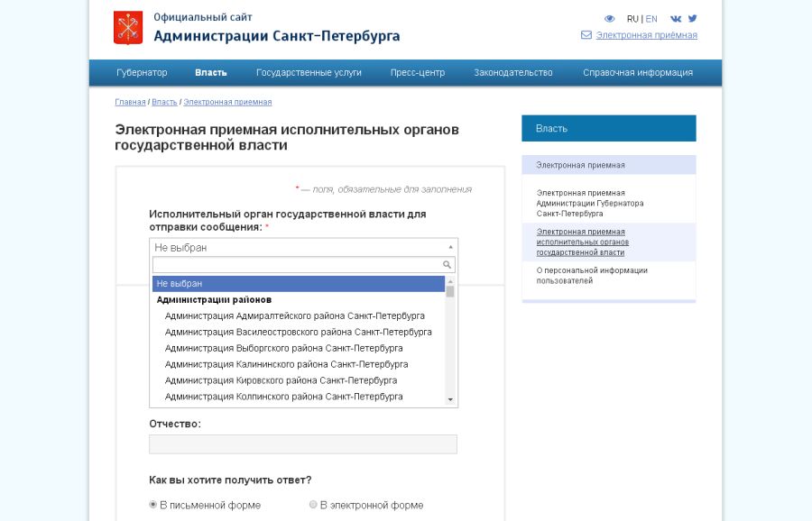The height and width of the screenshot is (521, 812).
Task: Open О персональной информации пользователей link
Action: click(592, 275)
